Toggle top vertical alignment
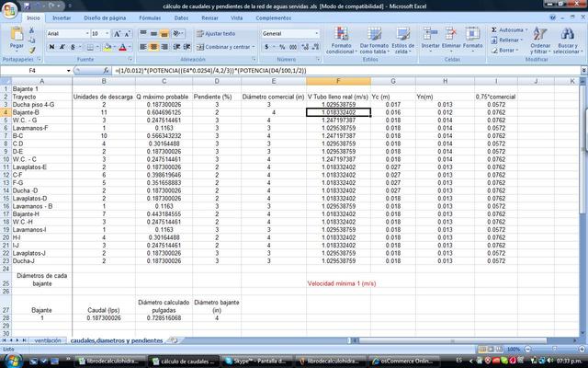The image size is (588, 368). click(x=143, y=34)
